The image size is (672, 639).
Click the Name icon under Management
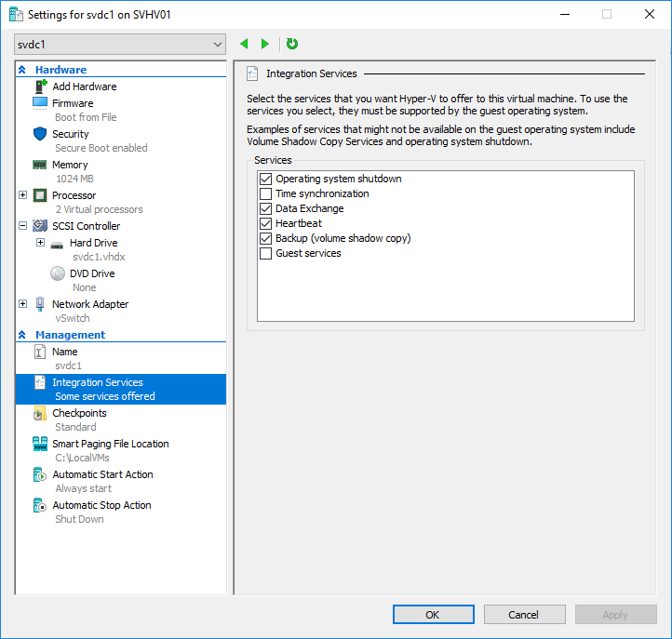pyautogui.click(x=40, y=352)
